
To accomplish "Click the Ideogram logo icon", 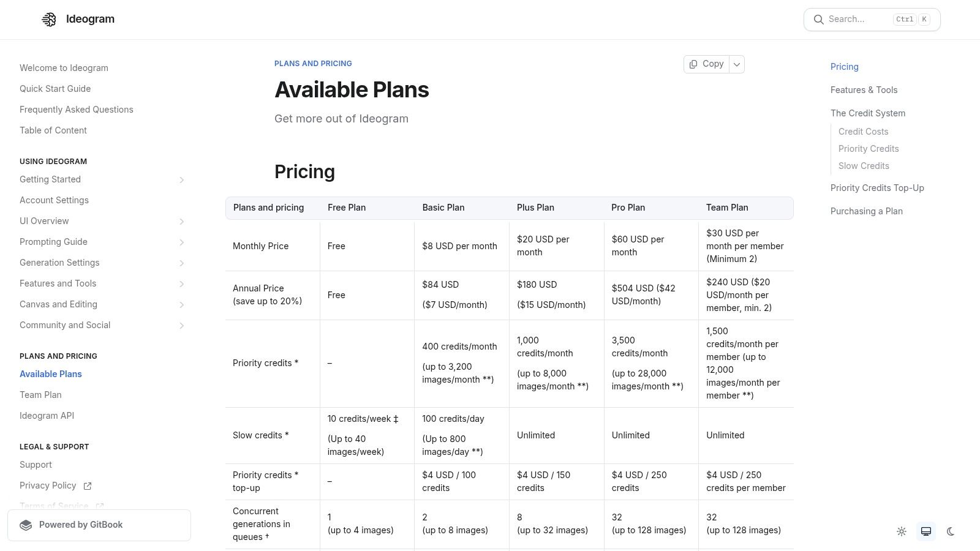I will 48,20.
